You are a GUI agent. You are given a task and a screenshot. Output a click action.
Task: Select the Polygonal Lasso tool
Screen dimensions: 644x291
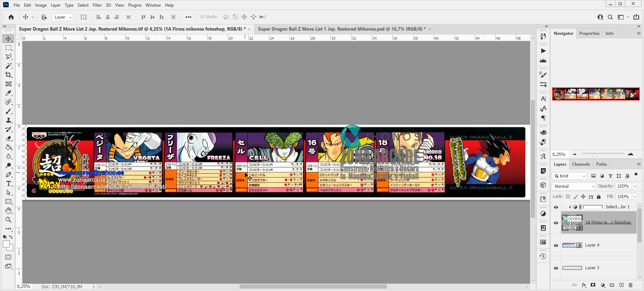(x=8, y=57)
